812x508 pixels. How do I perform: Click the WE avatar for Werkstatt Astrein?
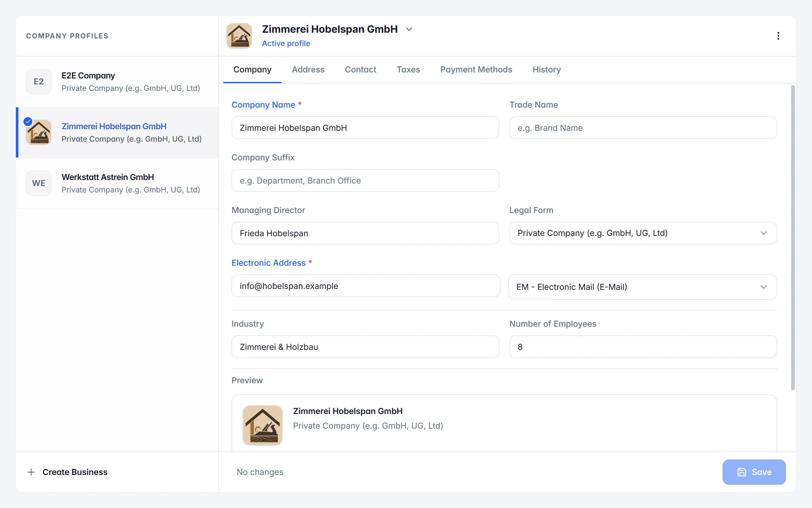pos(39,183)
